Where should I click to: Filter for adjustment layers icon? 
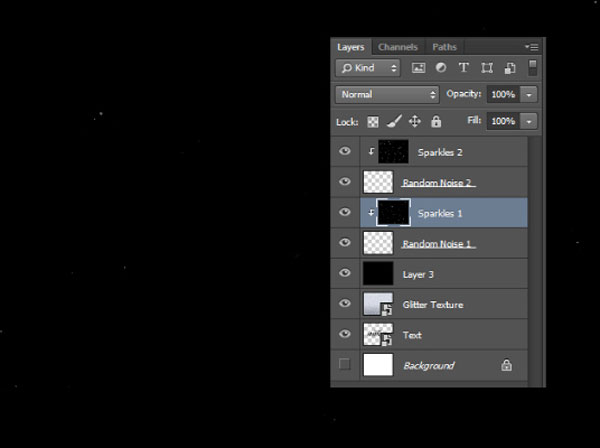pyautogui.click(x=441, y=68)
